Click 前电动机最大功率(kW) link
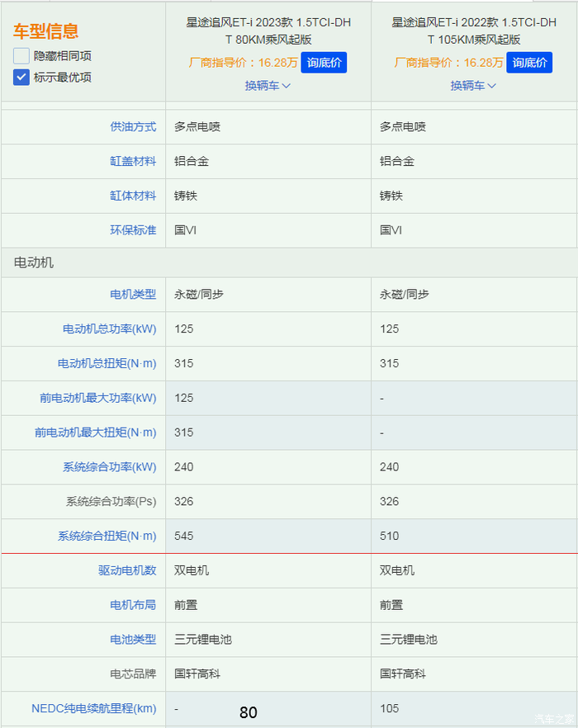Screen dimensions: 578x728 97,399
